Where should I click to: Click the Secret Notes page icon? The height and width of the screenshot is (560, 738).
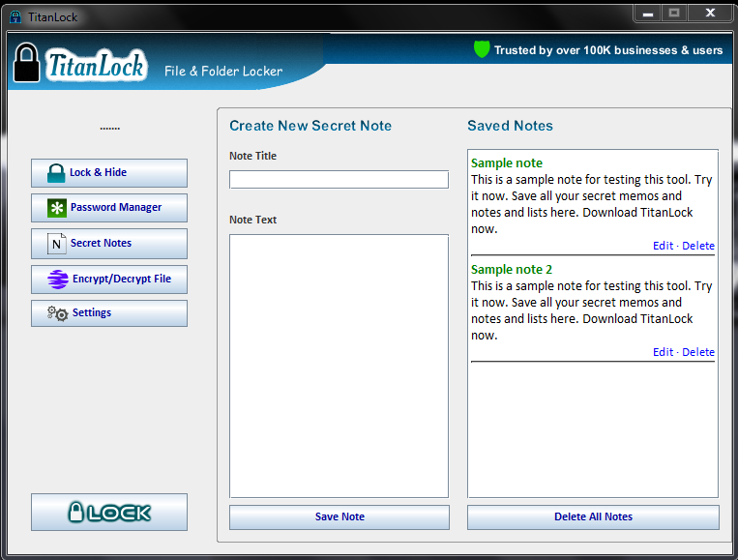56,244
